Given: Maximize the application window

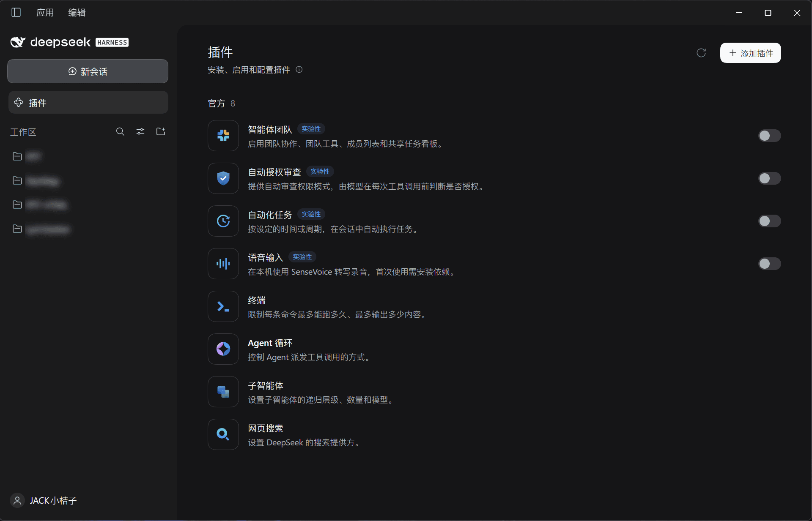Looking at the screenshot, I should (768, 13).
